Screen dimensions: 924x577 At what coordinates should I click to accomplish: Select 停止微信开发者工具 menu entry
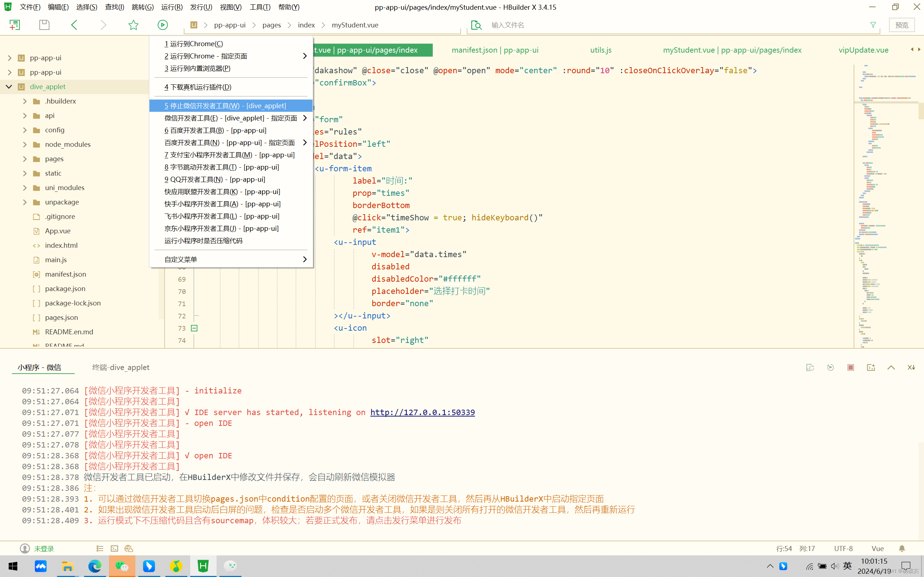click(x=225, y=106)
